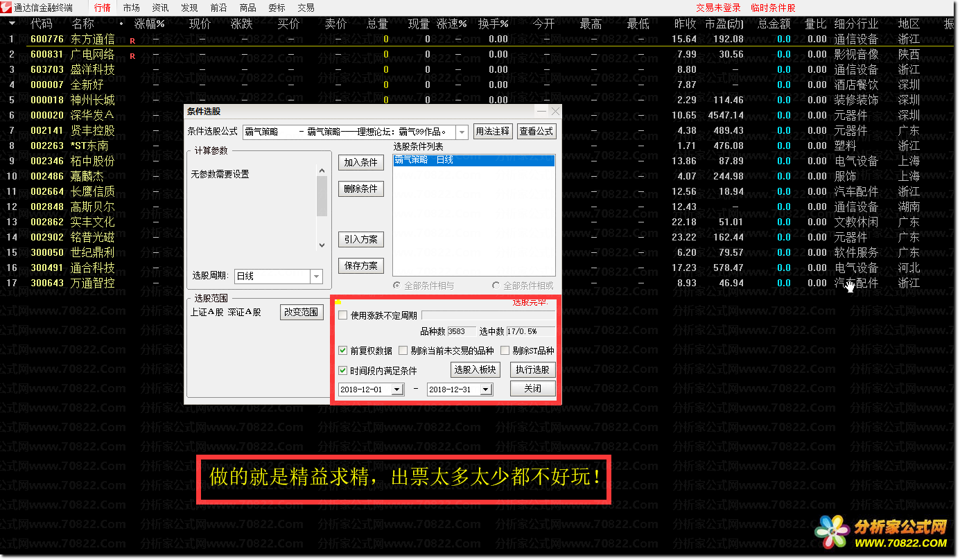Open the end date 2018-12-31 picker arrow
This screenshot has height=560, width=960.
[x=486, y=390]
